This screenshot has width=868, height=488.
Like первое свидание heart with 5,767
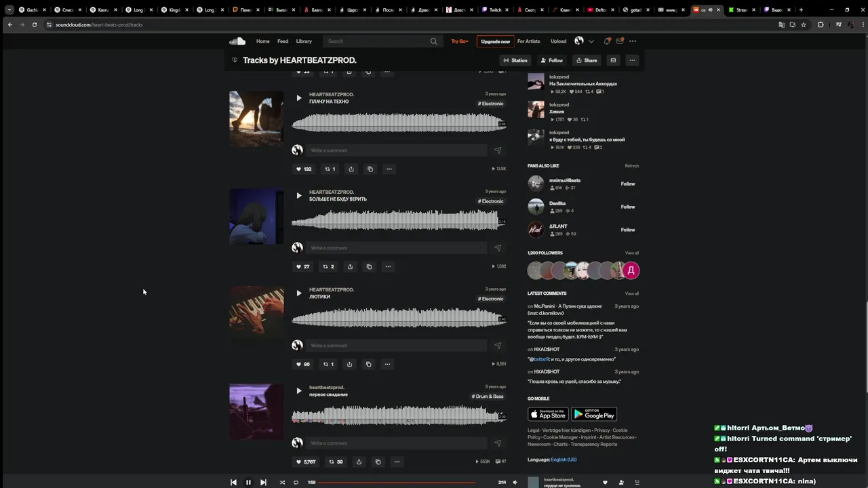click(305, 462)
